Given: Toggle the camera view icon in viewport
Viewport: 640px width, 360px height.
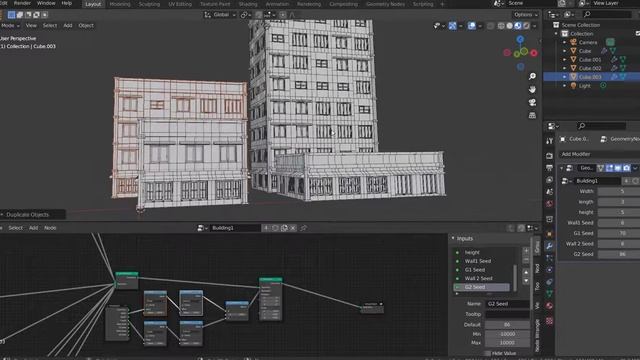Looking at the screenshot, I should point(532,102).
